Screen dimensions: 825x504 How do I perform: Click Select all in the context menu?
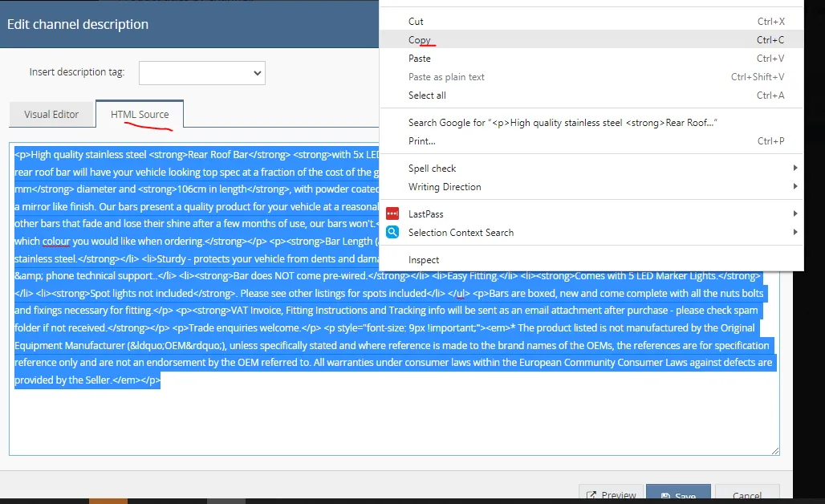coord(591,96)
